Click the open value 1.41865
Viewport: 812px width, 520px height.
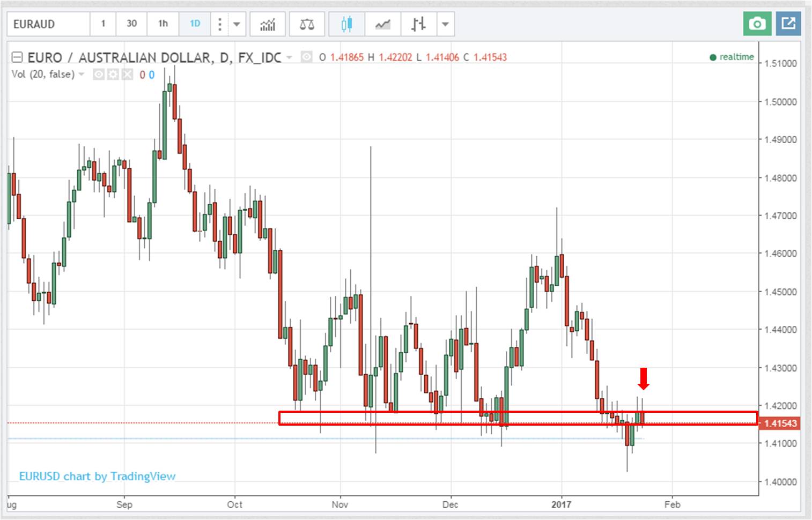click(x=346, y=57)
